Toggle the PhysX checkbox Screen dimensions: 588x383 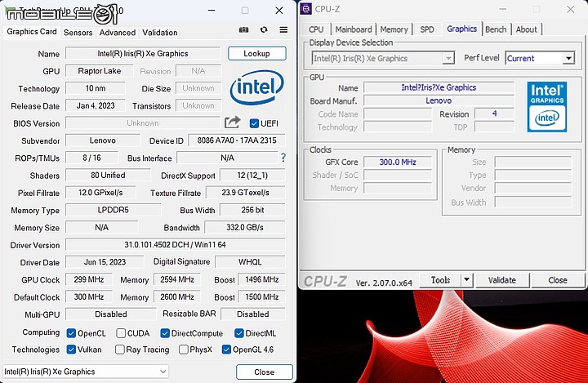184,350
